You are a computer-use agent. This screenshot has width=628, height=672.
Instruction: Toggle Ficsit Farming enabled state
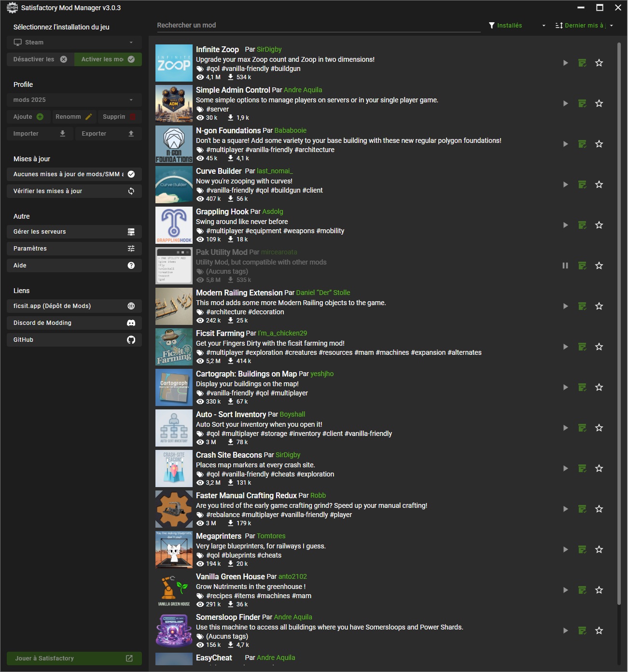pyautogui.click(x=565, y=347)
